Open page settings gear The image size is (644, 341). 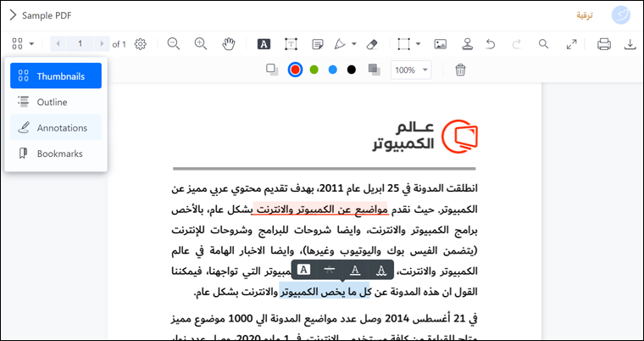(x=141, y=44)
